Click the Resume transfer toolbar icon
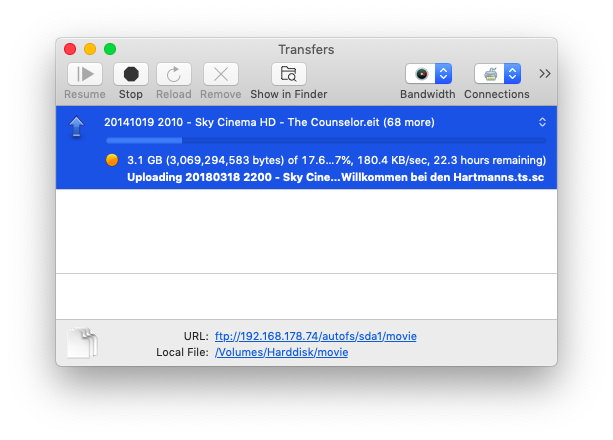 point(84,74)
